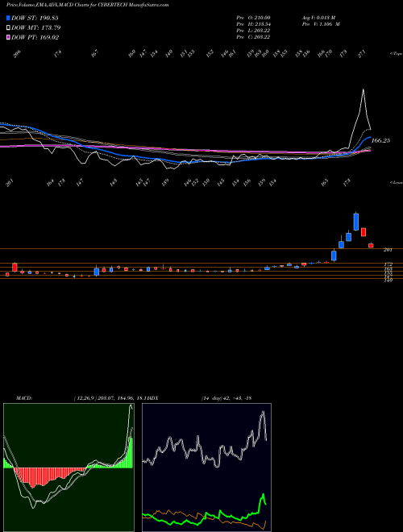Click the MACD '(12,26,9) 203.07, 184.96' values
The image size is (403, 532).
point(103,398)
